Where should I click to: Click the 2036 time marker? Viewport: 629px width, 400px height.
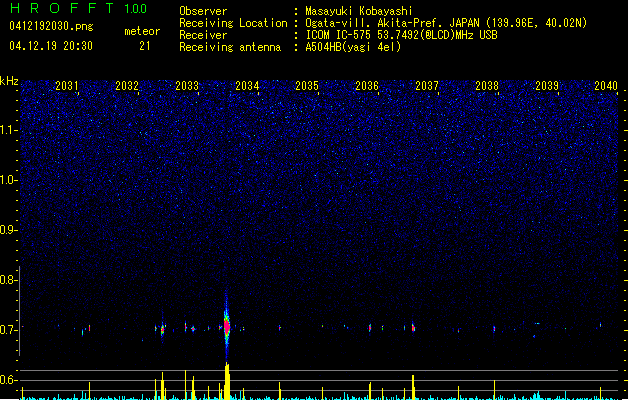367,86
